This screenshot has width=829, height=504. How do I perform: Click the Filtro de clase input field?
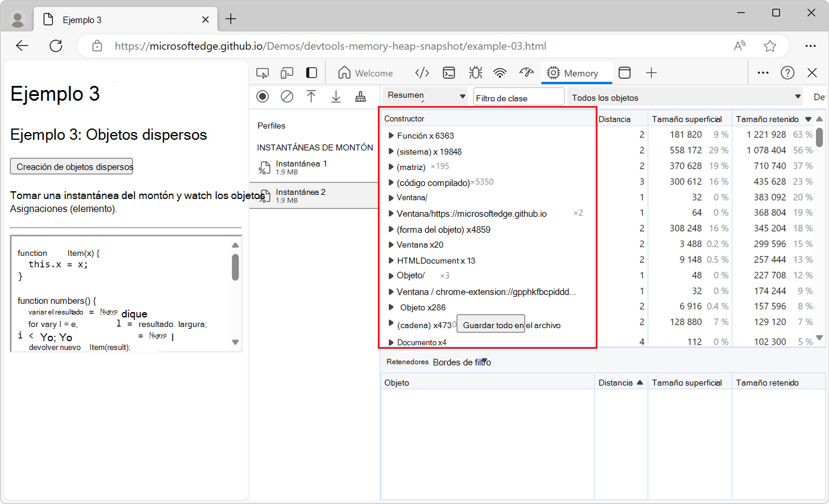[x=519, y=98]
